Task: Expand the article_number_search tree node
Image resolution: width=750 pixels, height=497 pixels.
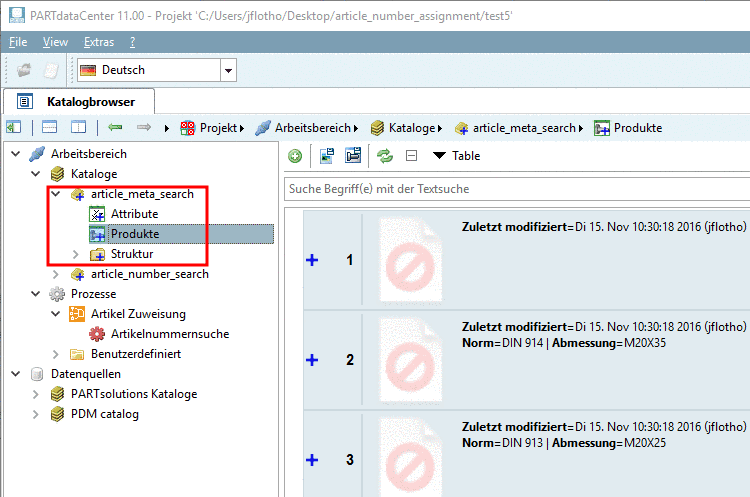Action: [56, 274]
